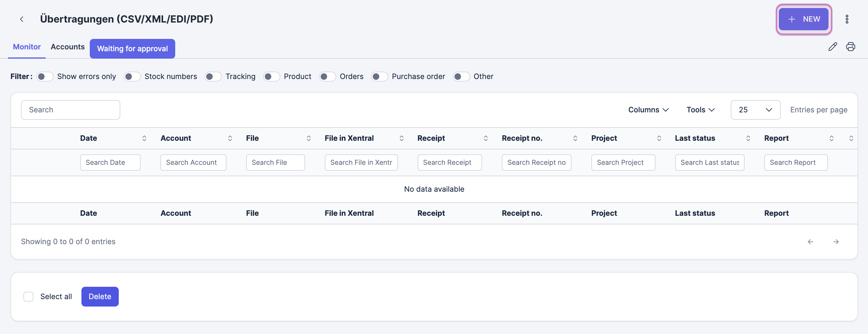Viewport: 868px width, 334px height.
Task: Open the Waiting for approval tab
Action: coord(132,48)
